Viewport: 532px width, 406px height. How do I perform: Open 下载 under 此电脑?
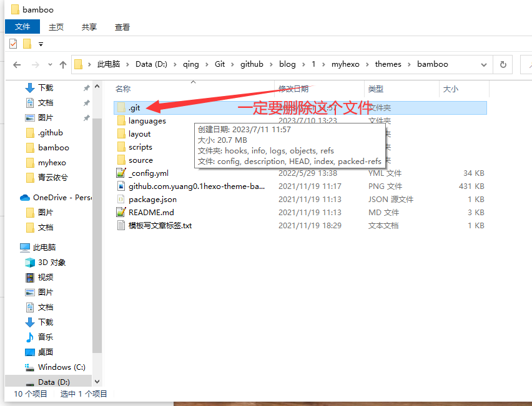click(46, 322)
